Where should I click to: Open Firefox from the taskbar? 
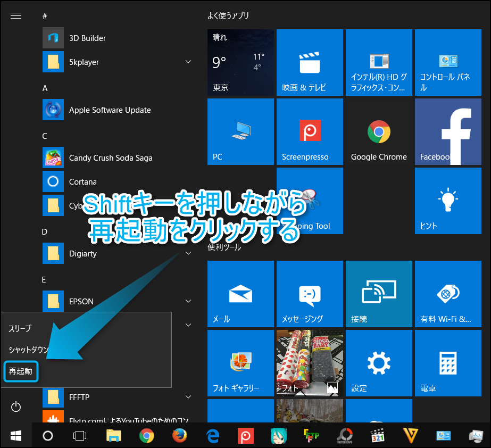coord(180,436)
